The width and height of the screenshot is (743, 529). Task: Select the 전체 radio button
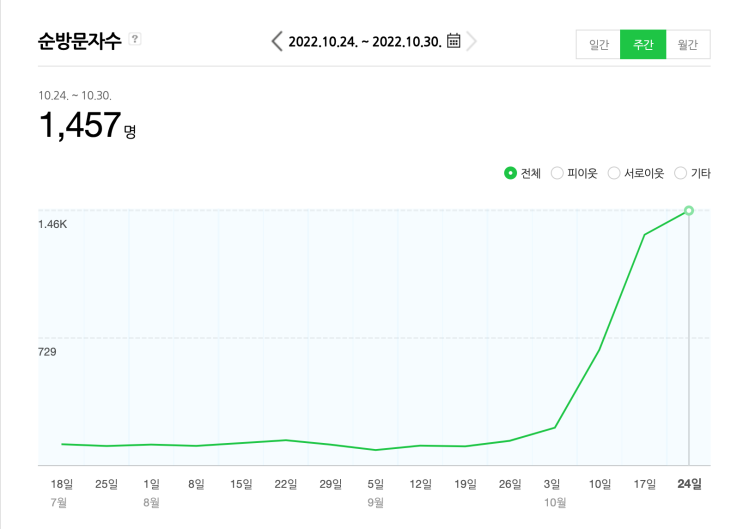coord(510,173)
